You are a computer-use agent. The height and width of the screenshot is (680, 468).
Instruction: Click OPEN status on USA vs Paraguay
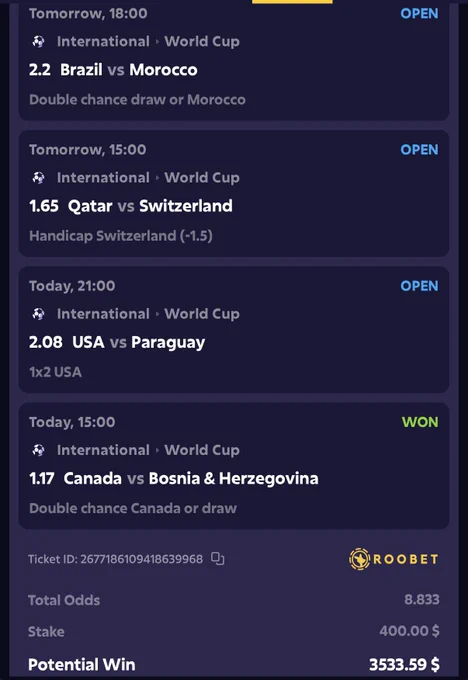tap(419, 286)
